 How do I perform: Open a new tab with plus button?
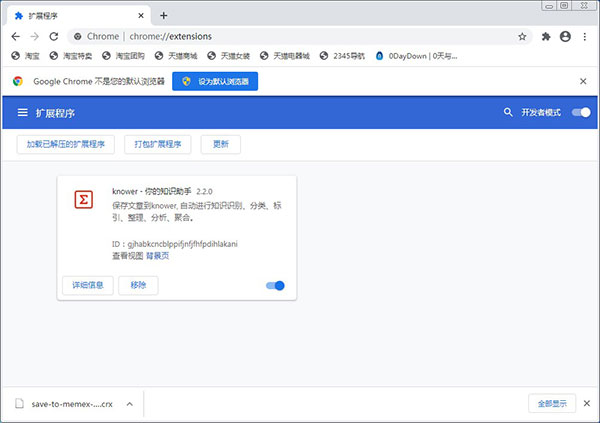(164, 15)
